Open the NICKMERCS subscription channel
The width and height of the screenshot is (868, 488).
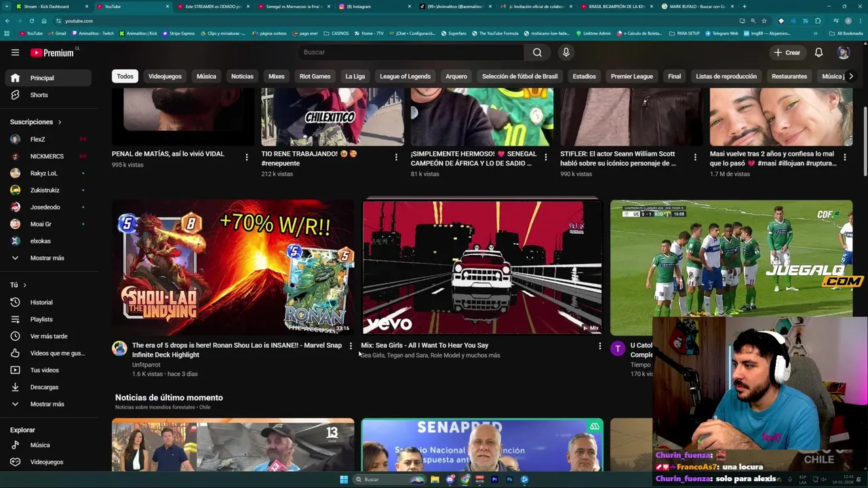point(48,156)
